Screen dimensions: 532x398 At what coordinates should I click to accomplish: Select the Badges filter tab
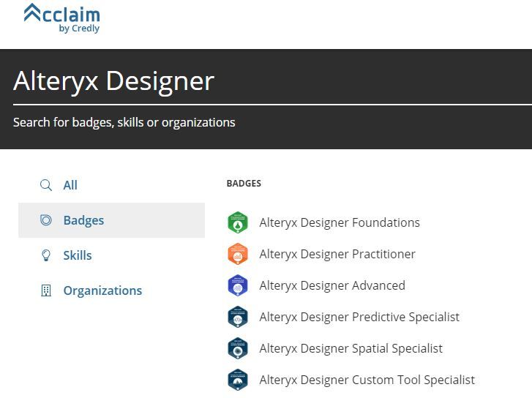pos(83,220)
